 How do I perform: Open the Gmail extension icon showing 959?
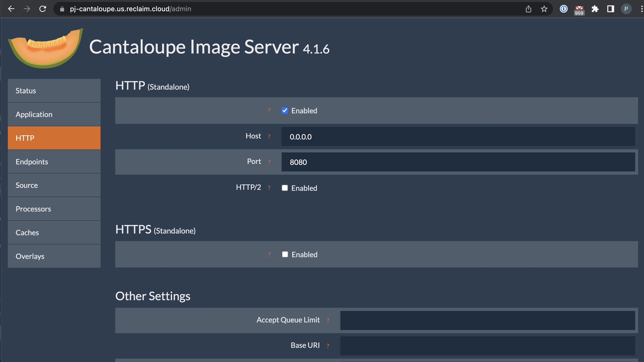pyautogui.click(x=579, y=10)
